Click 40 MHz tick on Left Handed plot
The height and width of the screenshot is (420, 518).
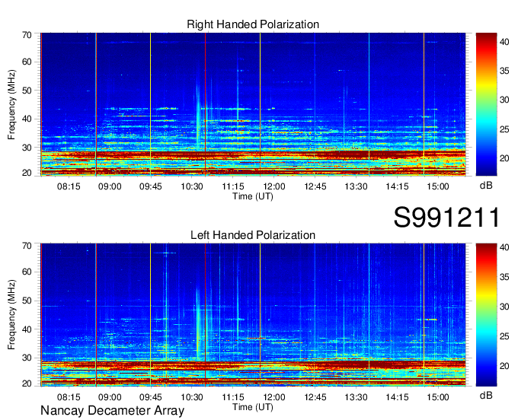(x=27, y=329)
